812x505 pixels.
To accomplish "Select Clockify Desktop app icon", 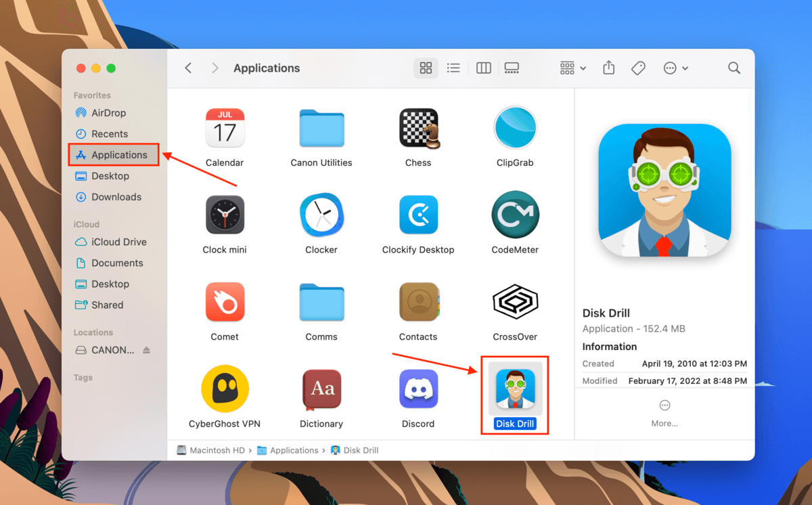I will tap(418, 215).
